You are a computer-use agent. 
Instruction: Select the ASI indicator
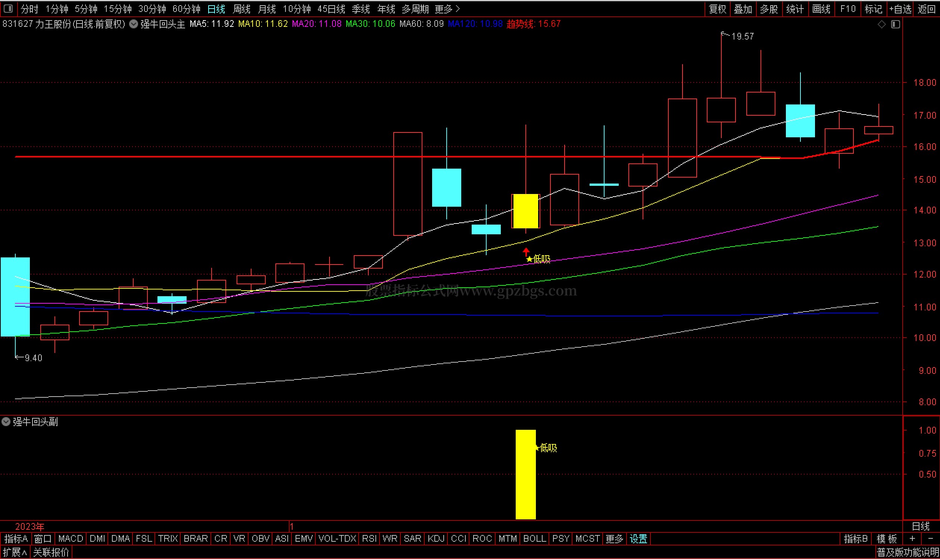point(282,539)
